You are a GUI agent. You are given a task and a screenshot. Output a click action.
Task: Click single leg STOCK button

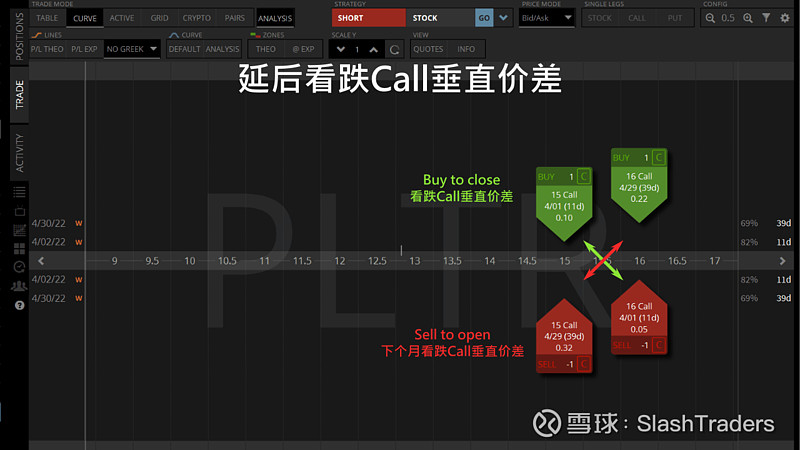click(x=599, y=18)
